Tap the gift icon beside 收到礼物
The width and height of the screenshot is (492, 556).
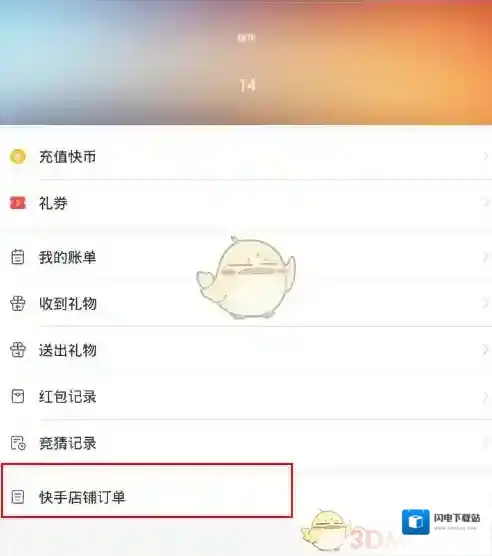(x=18, y=304)
